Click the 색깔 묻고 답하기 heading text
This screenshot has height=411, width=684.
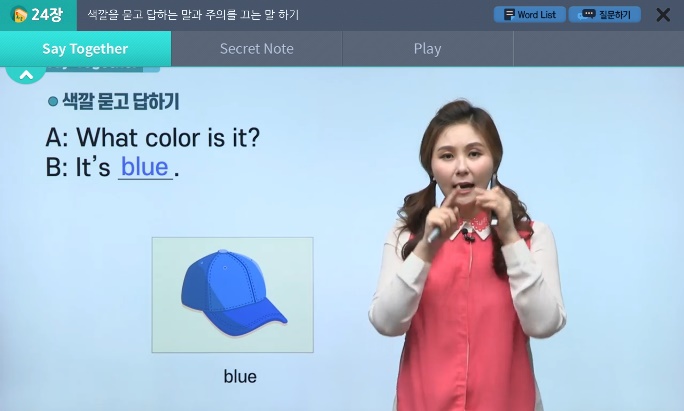coord(121,102)
